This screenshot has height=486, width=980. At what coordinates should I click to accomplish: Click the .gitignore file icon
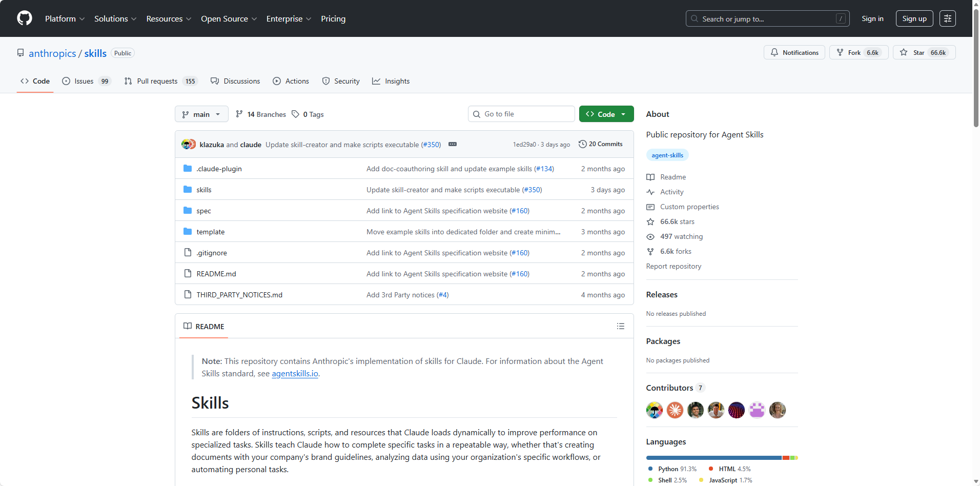click(x=188, y=252)
